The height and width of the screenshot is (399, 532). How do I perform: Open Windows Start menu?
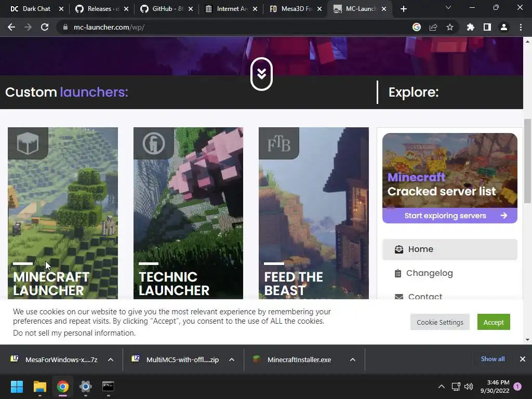[x=17, y=387]
